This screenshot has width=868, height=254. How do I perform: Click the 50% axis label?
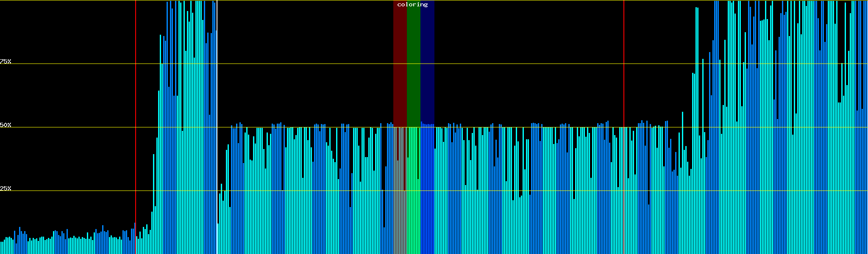point(6,125)
